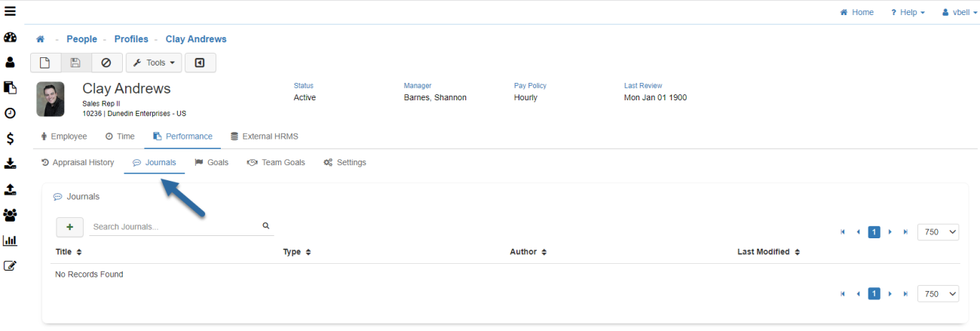This screenshot has height=331, width=980.
Task: Open the Help dropdown menu
Action: 908,12
